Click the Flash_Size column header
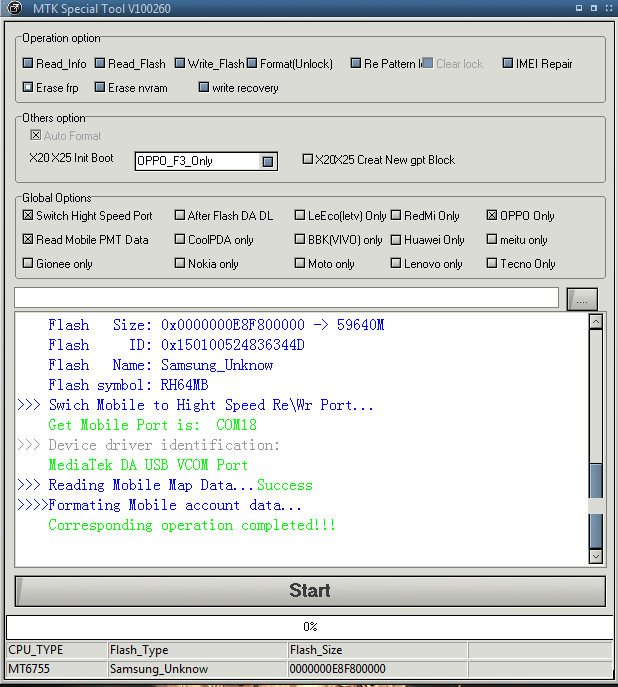Viewport: 618px width, 687px height. point(377,650)
